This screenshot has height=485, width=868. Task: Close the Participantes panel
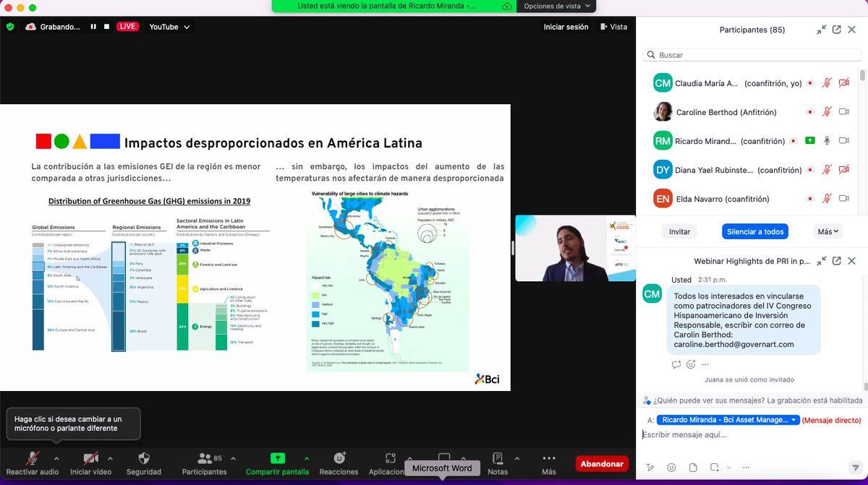point(852,30)
